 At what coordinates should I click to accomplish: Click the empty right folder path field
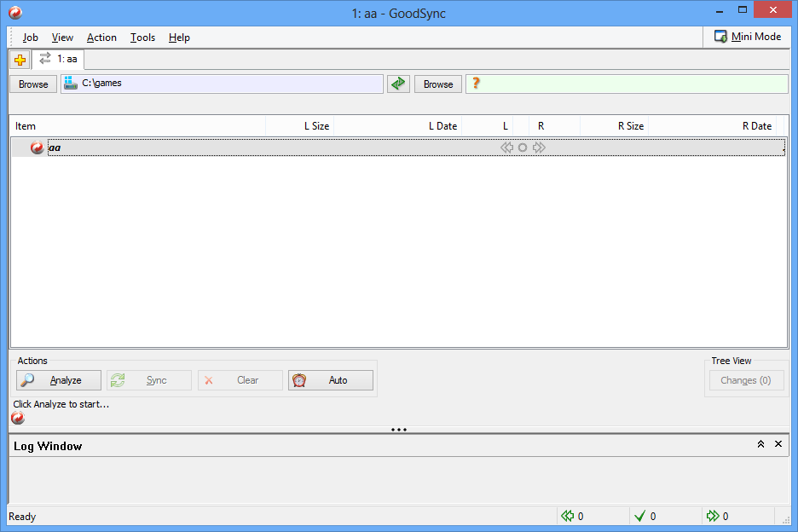(627, 84)
